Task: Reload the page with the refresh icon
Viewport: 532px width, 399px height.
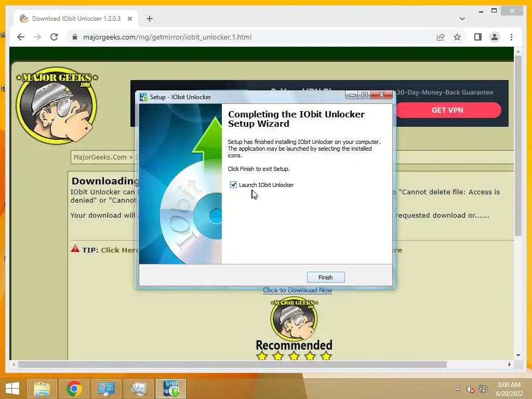Action: pyautogui.click(x=54, y=37)
